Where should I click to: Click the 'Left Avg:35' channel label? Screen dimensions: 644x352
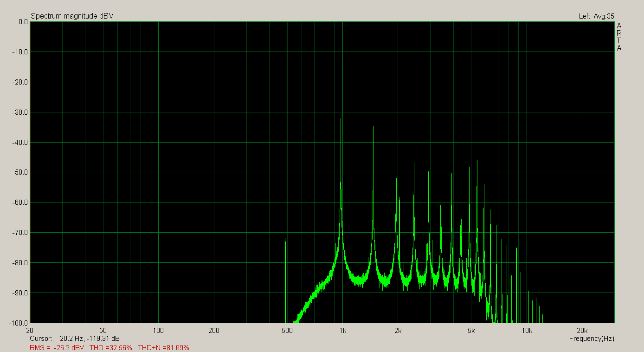[596, 16]
